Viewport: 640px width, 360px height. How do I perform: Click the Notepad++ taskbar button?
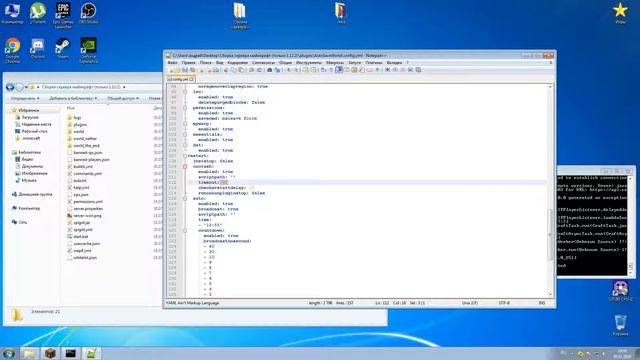click(x=91, y=353)
